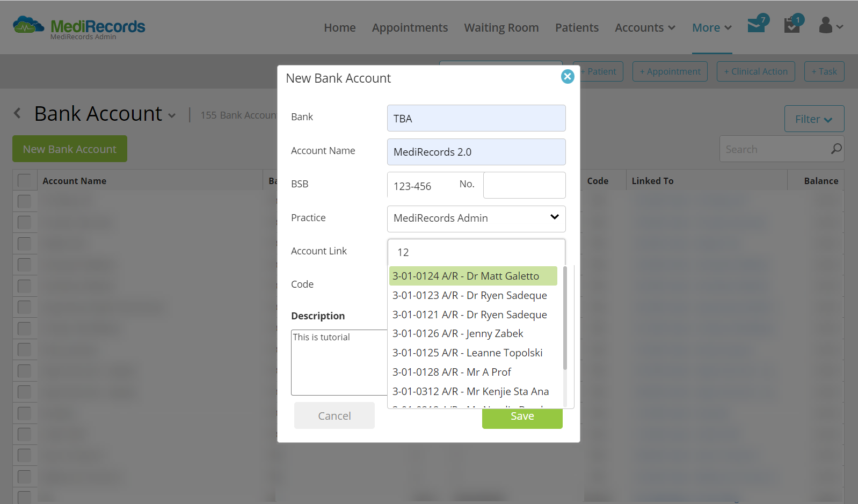Click the Description text area

(x=339, y=362)
